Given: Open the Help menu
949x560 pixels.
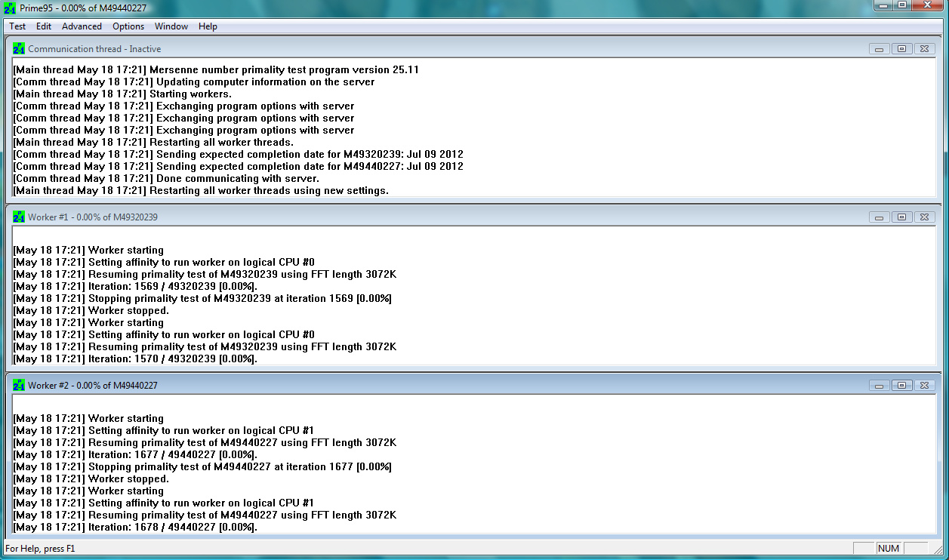Looking at the screenshot, I should [208, 26].
